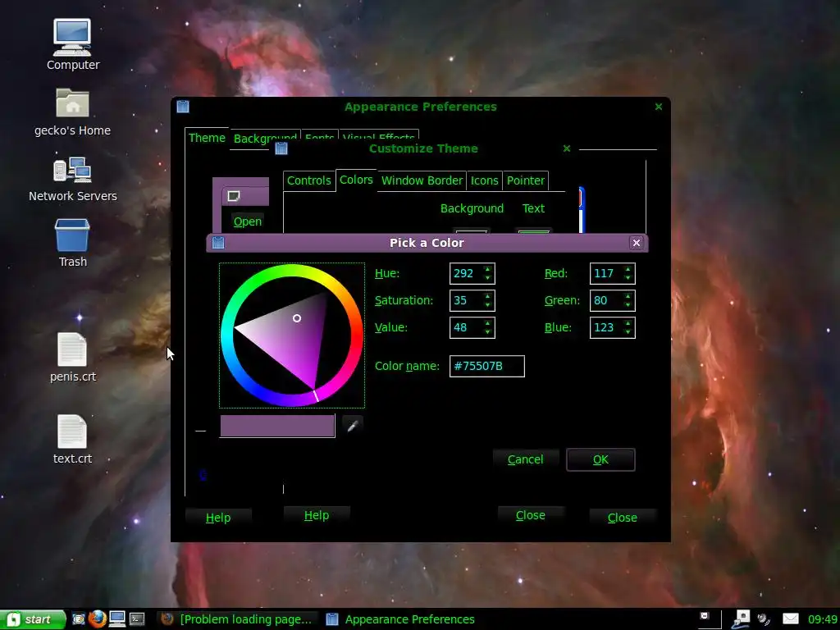
Task: Click Close in Appearance Preferences window
Action: [622, 518]
